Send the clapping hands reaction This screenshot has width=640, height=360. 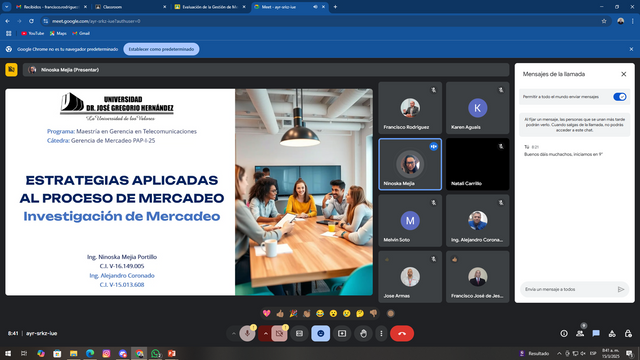click(x=307, y=313)
